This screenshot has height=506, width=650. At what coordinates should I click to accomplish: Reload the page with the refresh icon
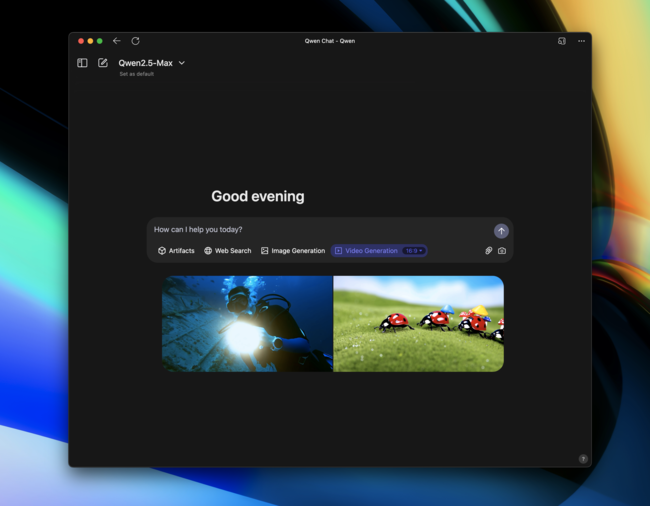(135, 41)
